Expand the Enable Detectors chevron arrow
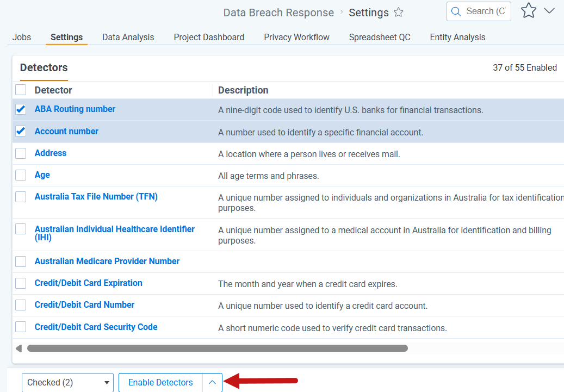 (212, 382)
